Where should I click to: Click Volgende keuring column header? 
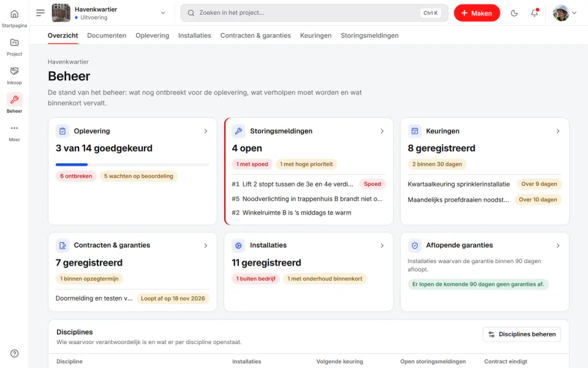[339, 361]
